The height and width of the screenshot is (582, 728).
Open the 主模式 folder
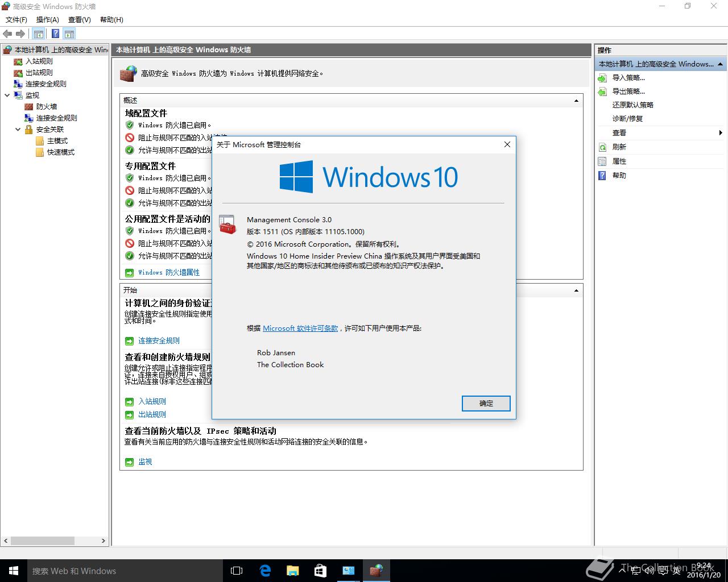coord(57,141)
